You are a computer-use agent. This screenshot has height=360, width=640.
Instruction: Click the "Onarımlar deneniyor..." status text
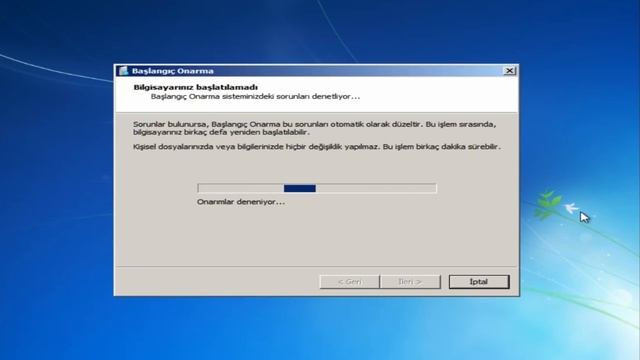(x=241, y=202)
